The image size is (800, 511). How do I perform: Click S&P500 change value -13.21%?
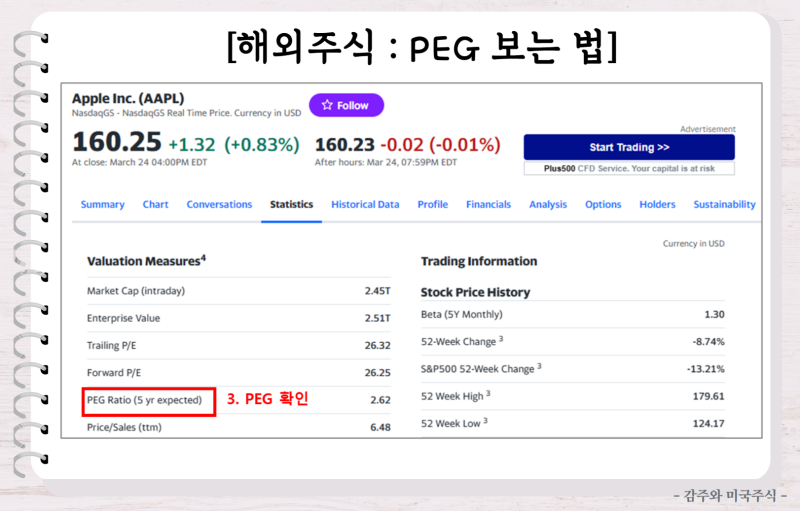(x=706, y=369)
